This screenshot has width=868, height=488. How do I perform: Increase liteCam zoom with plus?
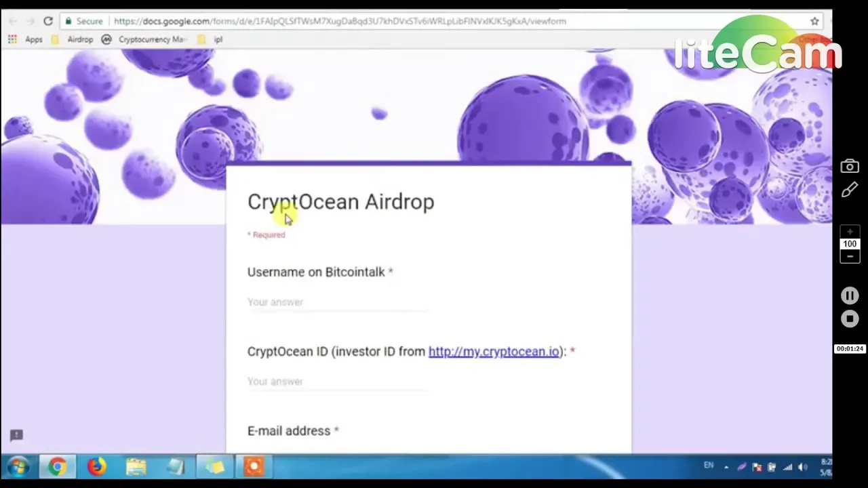pyautogui.click(x=850, y=232)
